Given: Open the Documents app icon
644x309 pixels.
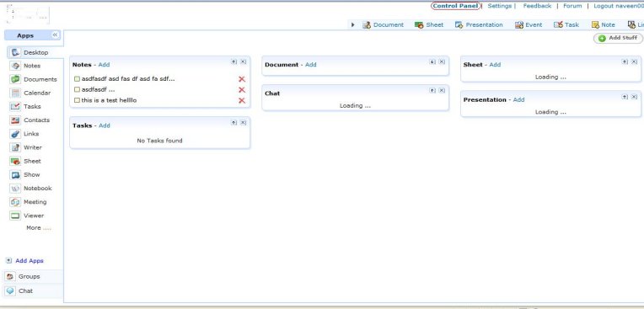Looking at the screenshot, I should (x=16, y=79).
